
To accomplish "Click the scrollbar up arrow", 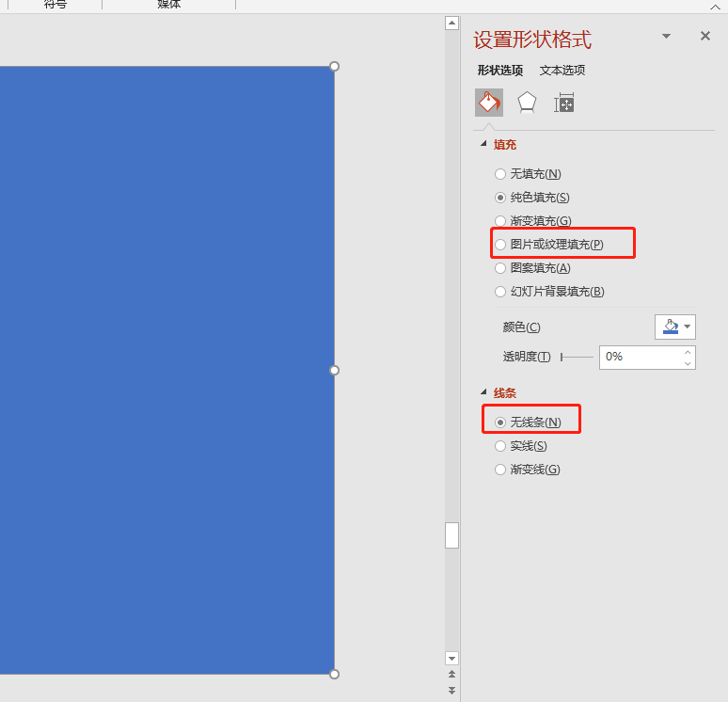I will [x=451, y=23].
